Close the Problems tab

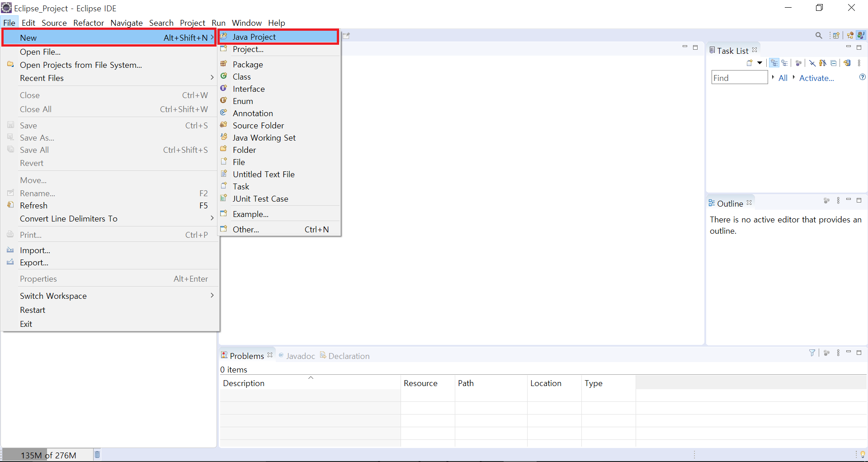(270, 355)
